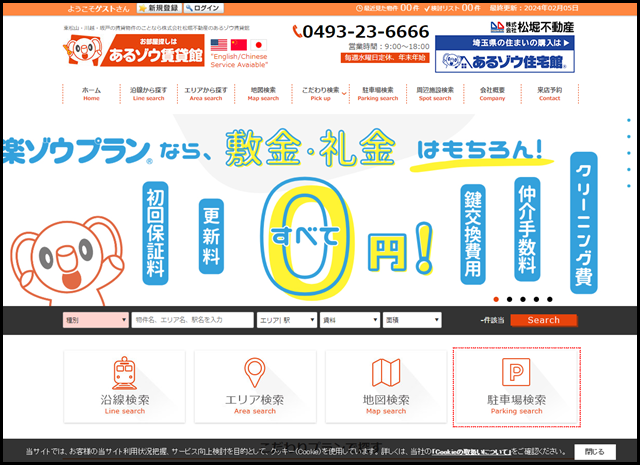Click the orange Search button
Viewport: 640px width, 465px height.
(x=544, y=320)
